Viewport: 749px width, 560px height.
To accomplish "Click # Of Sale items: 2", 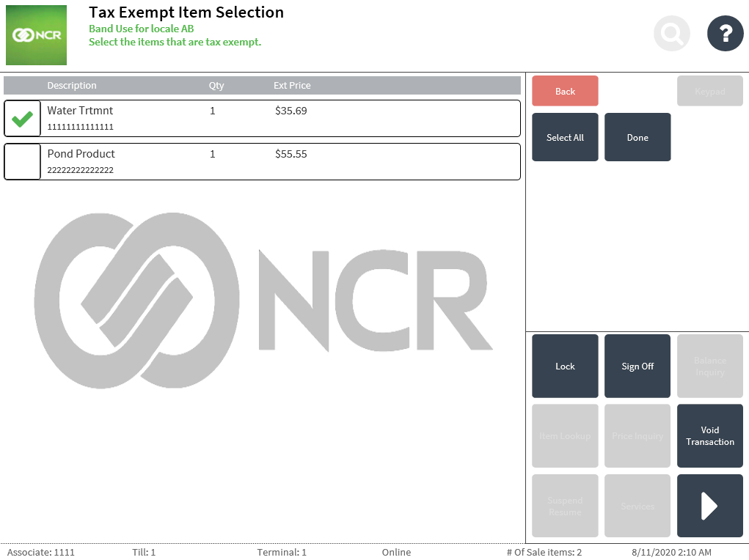I will click(x=544, y=553).
